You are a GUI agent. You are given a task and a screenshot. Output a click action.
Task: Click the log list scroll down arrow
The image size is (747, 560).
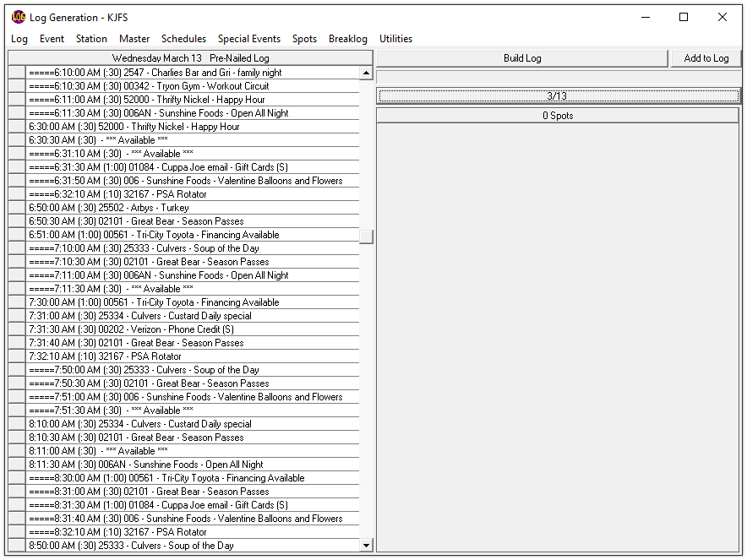click(x=366, y=546)
